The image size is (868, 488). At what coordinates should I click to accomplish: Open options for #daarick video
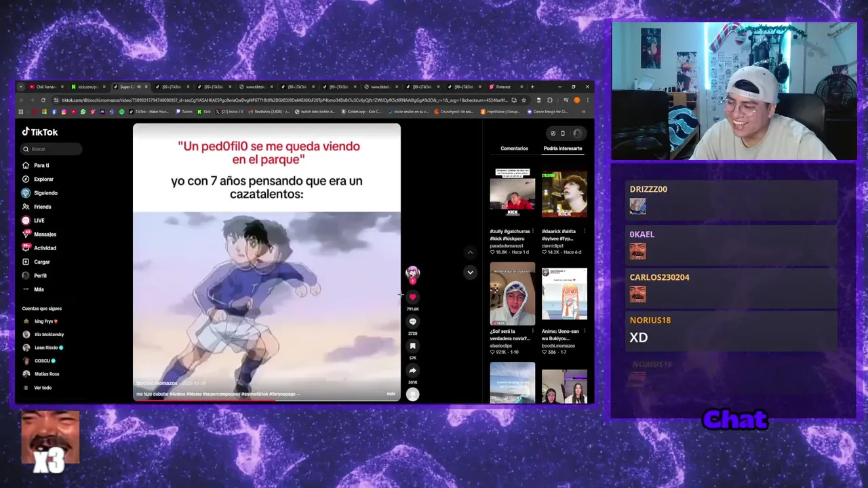tap(585, 231)
